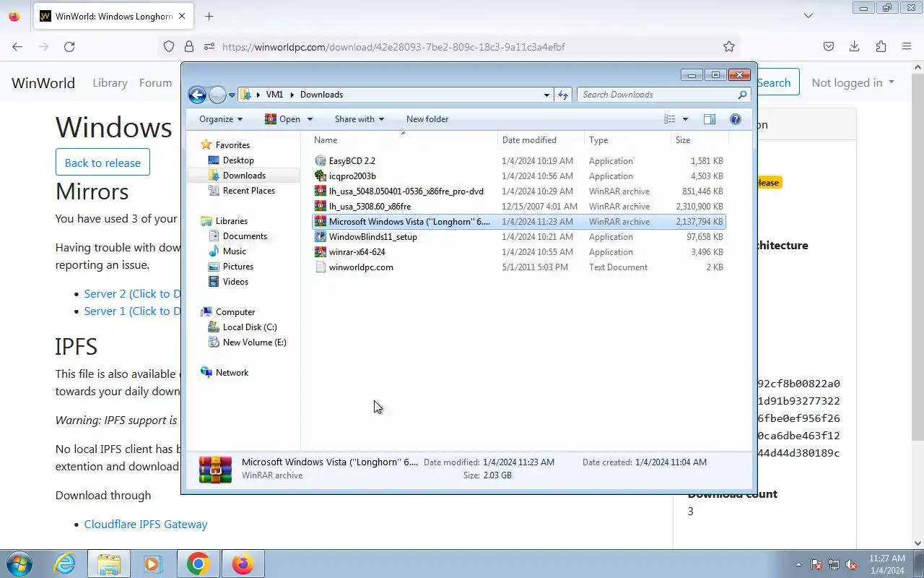
Task: Open the Windows Start menu
Action: tap(19, 564)
